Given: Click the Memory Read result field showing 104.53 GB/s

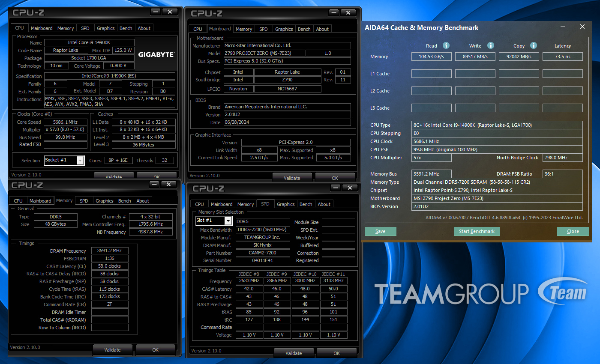Looking at the screenshot, I should point(431,57).
